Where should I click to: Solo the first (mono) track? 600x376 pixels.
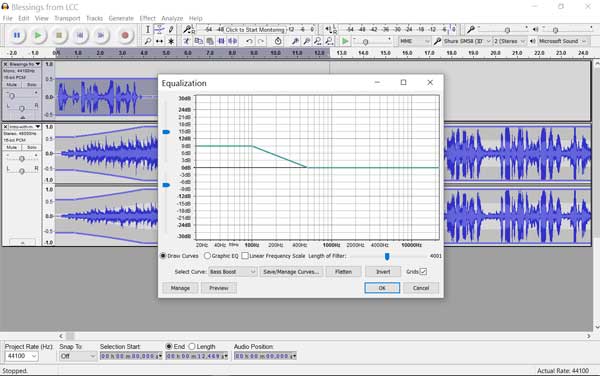31,85
